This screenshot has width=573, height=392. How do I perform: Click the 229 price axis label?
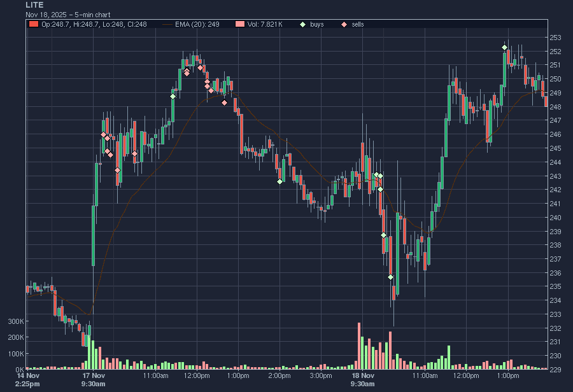click(555, 370)
